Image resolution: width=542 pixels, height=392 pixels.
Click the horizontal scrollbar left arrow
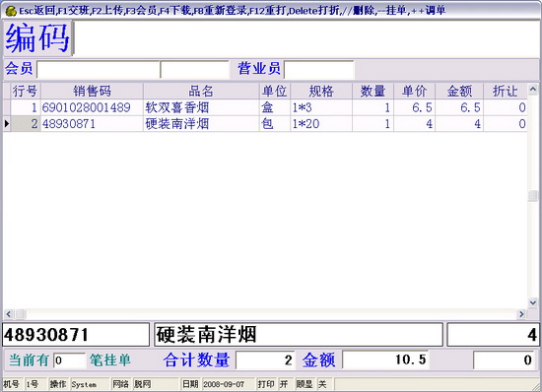pyautogui.click(x=9, y=314)
